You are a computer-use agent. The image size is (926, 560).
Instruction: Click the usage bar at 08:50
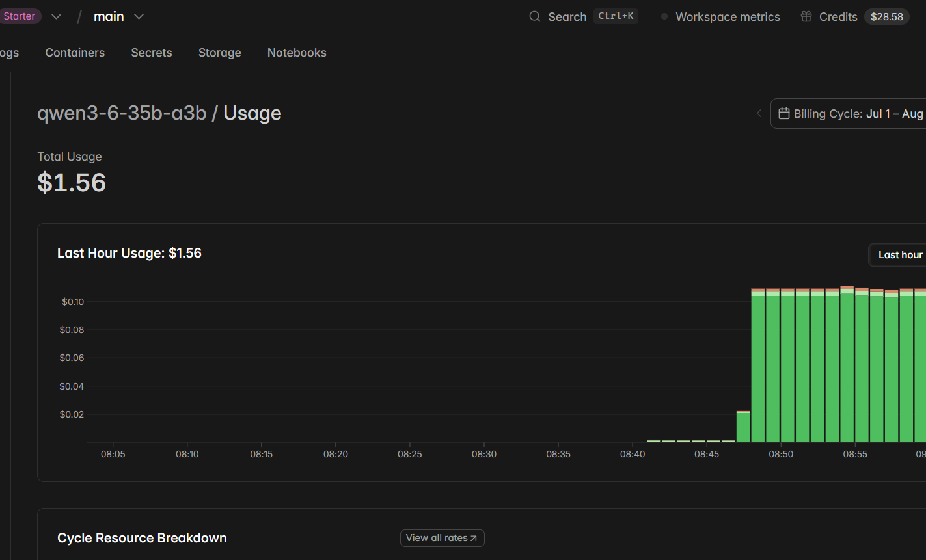[787, 366]
